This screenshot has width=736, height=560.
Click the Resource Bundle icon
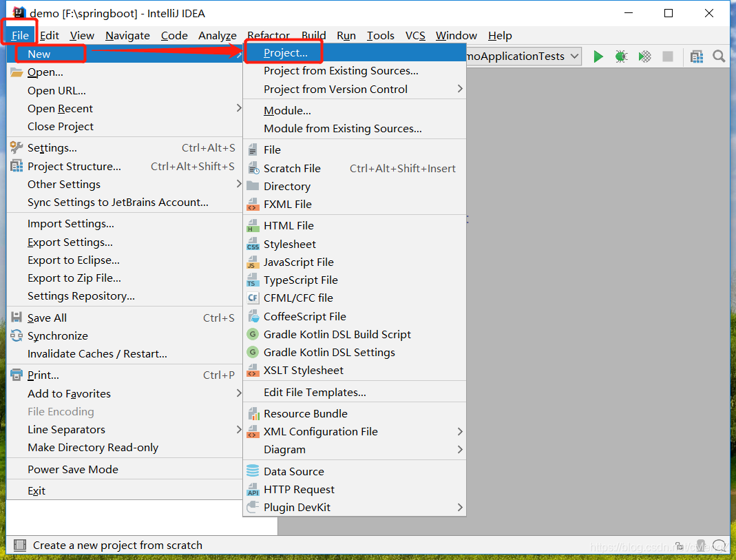[253, 413]
